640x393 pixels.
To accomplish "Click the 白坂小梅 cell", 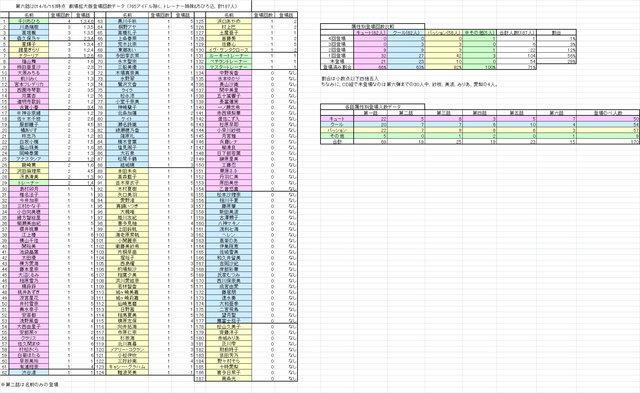I will [29, 142].
